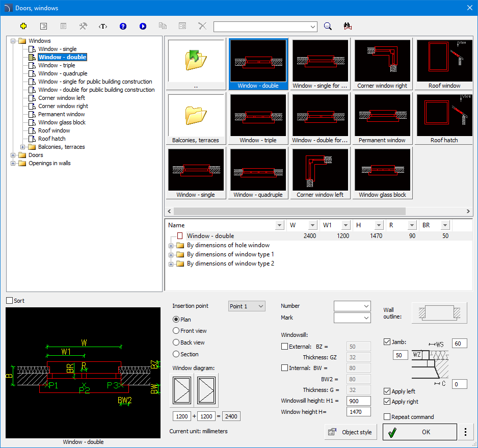
Task: Expand By dimensions of hole window
Action: 171,245
